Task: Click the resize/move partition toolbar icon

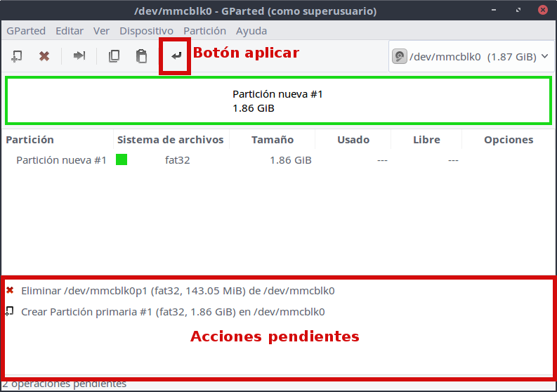Action: point(79,56)
